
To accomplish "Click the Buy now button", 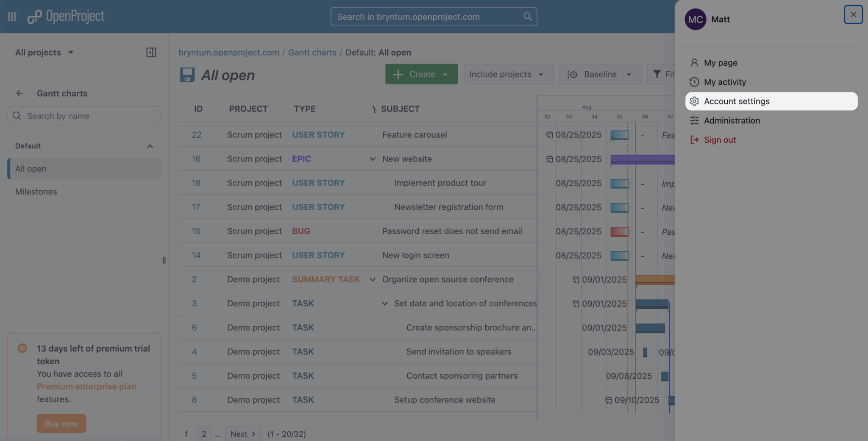I will 61,423.
